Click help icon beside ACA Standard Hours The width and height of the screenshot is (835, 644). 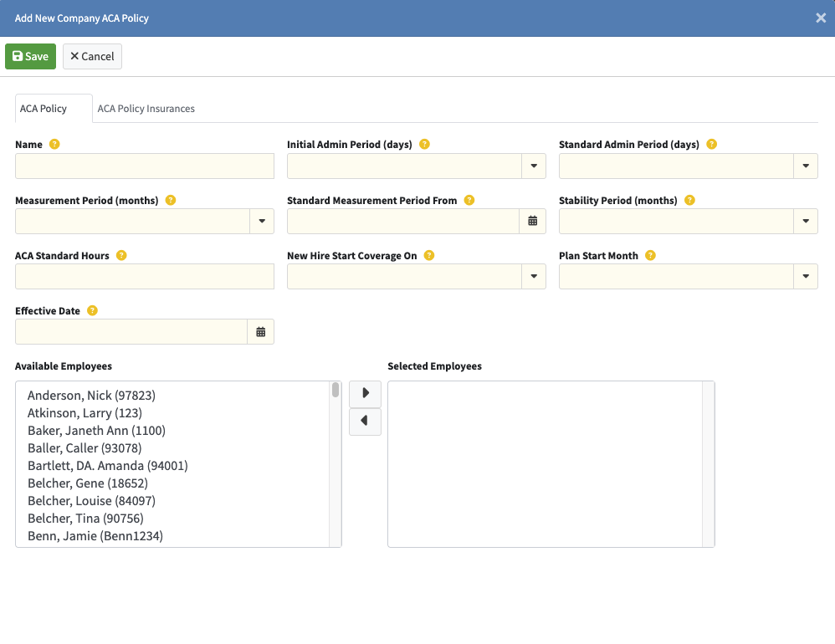[x=121, y=256]
